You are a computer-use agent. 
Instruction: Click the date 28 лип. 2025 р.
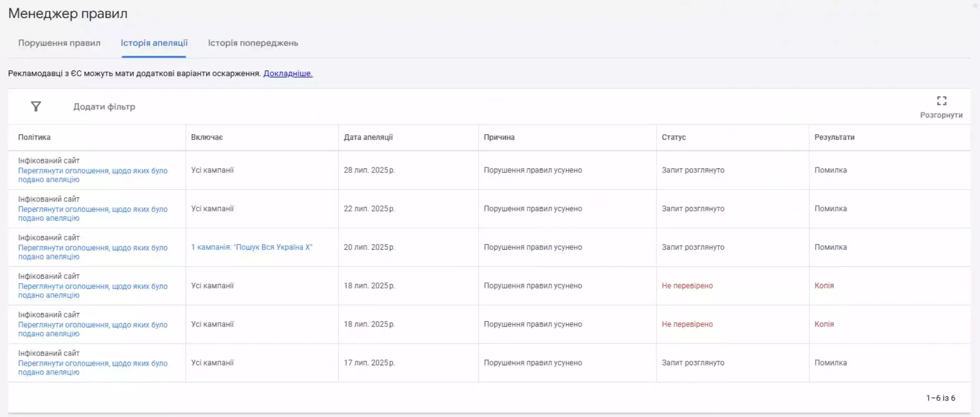(x=370, y=170)
